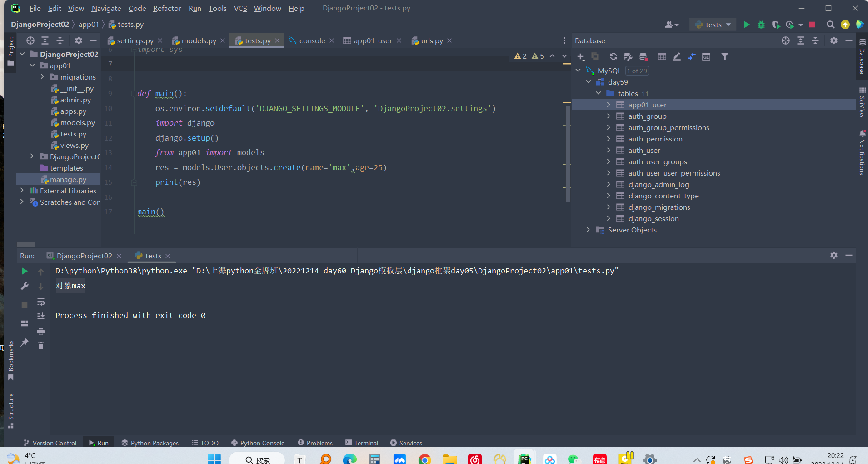Open the tests run configuration dropdown
This screenshot has height=464, width=868.
(x=713, y=25)
